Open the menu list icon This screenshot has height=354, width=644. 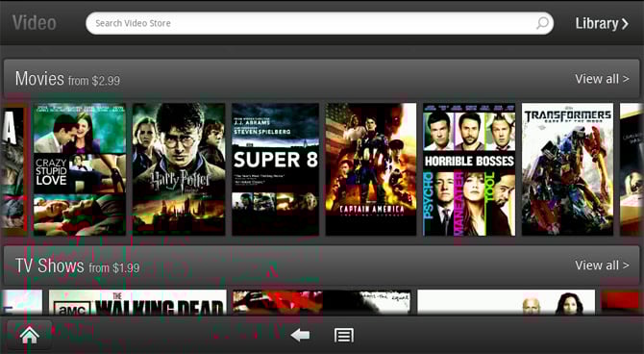pos(344,336)
